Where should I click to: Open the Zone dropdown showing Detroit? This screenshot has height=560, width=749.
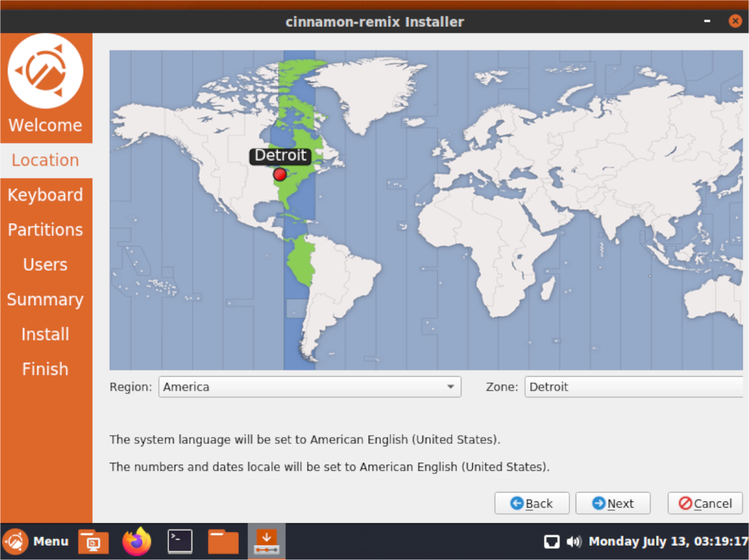[634, 387]
